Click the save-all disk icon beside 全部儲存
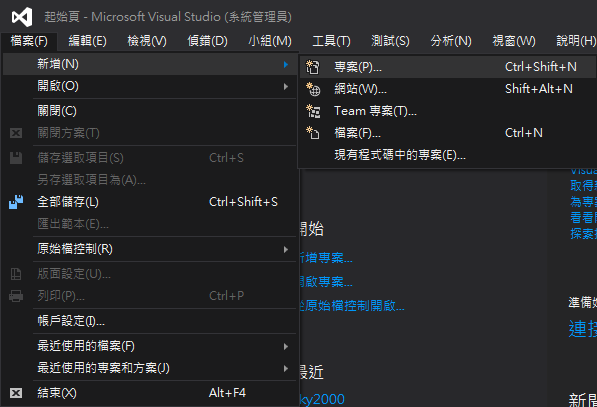 click(16, 202)
